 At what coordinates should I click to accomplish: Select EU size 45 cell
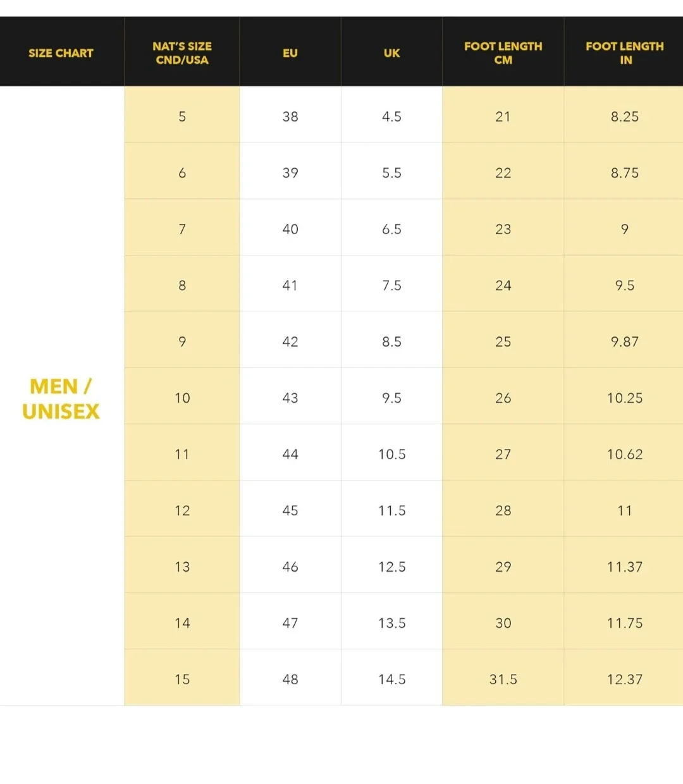point(290,510)
